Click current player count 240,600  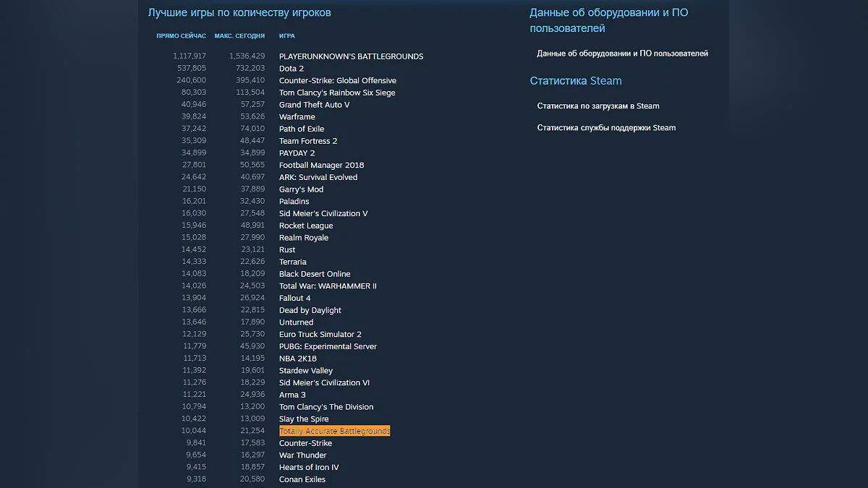click(x=192, y=80)
